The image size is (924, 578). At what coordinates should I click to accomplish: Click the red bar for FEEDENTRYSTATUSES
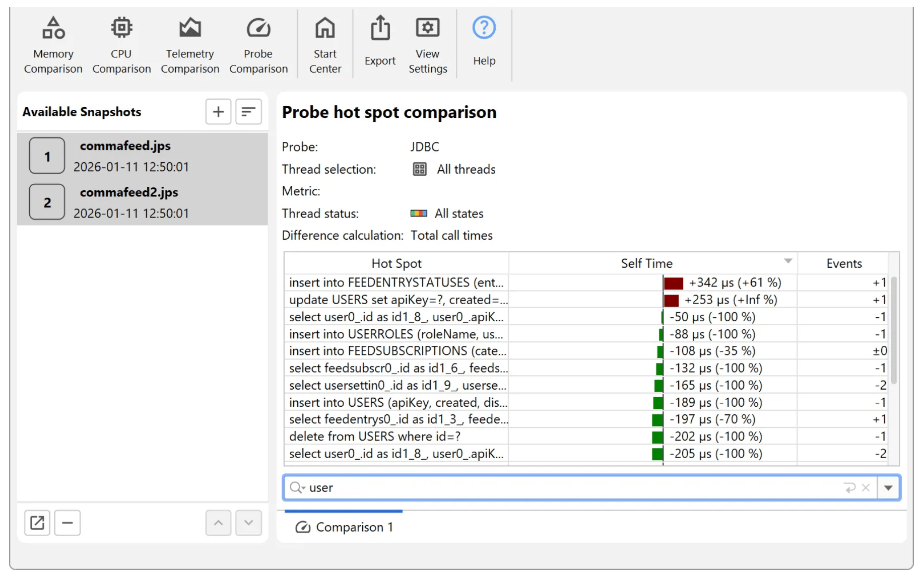(674, 283)
